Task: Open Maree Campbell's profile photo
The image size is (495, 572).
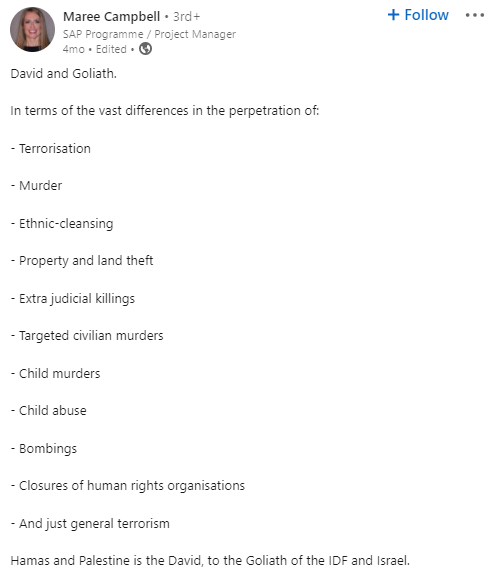Action: click(32, 30)
